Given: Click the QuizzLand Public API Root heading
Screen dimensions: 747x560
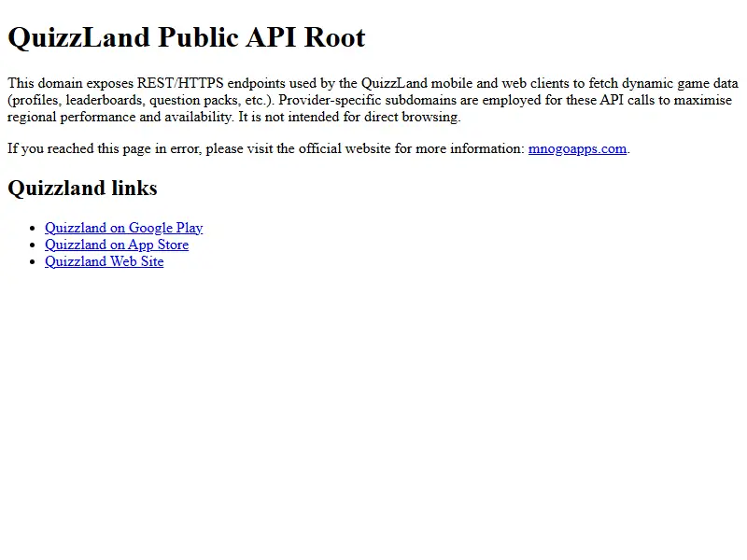Looking at the screenshot, I should (187, 37).
